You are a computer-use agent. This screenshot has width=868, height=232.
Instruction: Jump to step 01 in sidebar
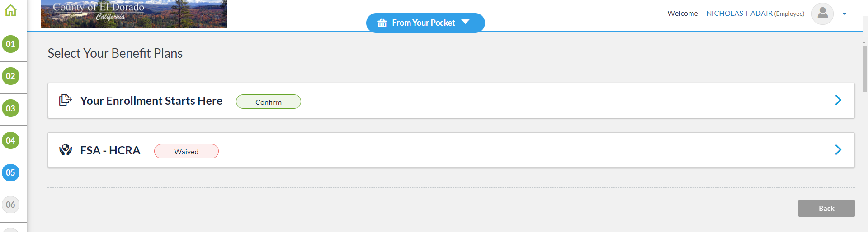11,44
